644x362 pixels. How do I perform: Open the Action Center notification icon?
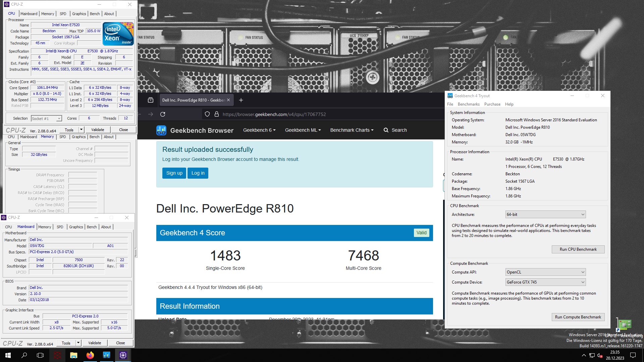coord(633,355)
